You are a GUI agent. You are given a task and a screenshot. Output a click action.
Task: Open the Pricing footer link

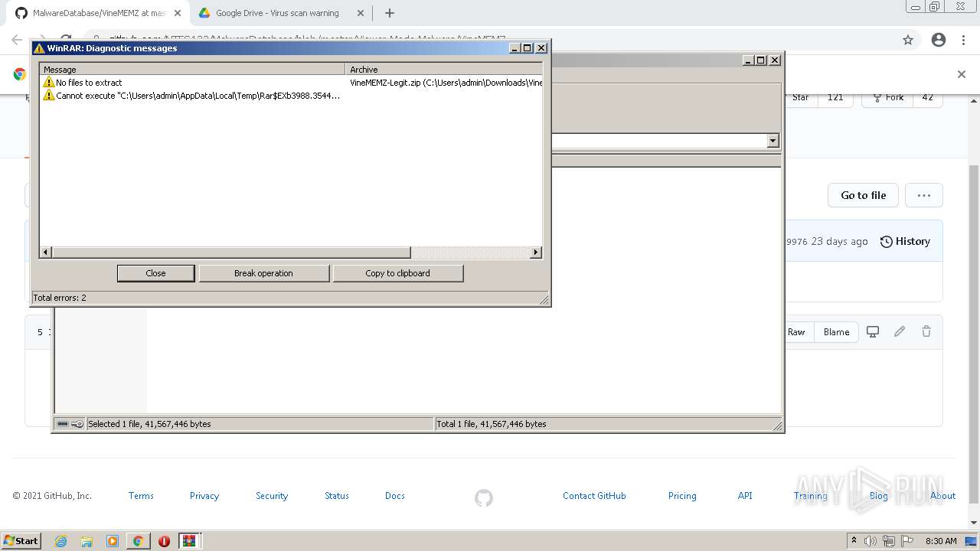[682, 496]
